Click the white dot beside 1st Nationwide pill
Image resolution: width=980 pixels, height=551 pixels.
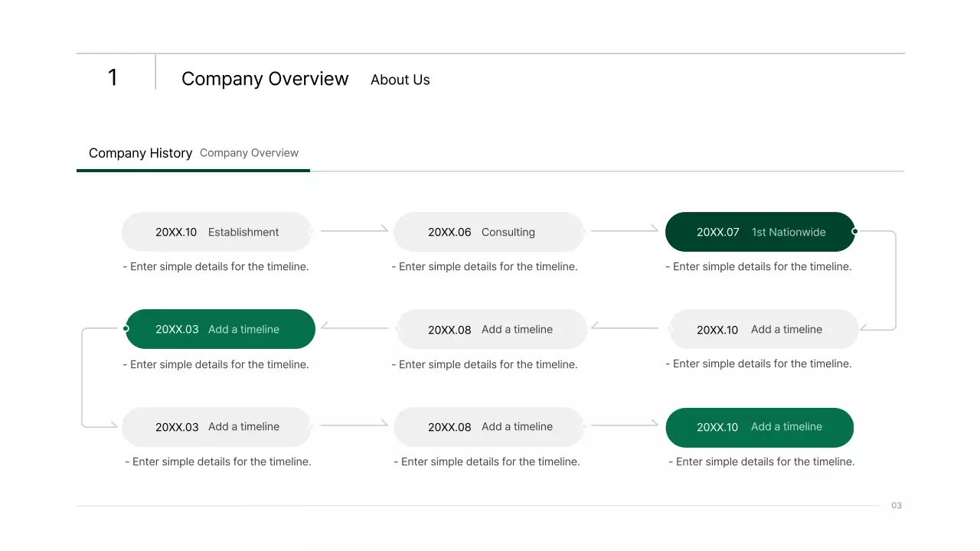[x=855, y=230]
